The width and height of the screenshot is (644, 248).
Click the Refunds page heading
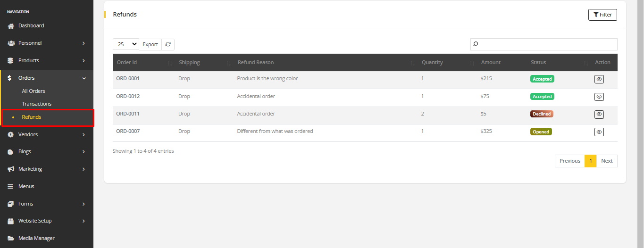point(125,15)
